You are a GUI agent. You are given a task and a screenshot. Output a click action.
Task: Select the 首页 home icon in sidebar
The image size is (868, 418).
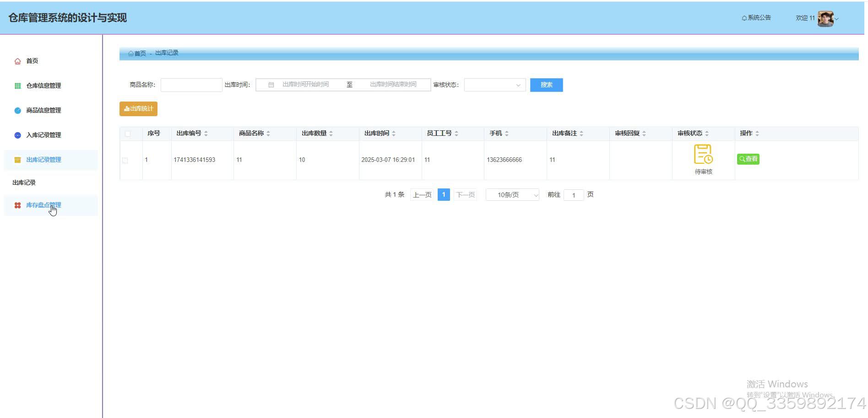[17, 61]
